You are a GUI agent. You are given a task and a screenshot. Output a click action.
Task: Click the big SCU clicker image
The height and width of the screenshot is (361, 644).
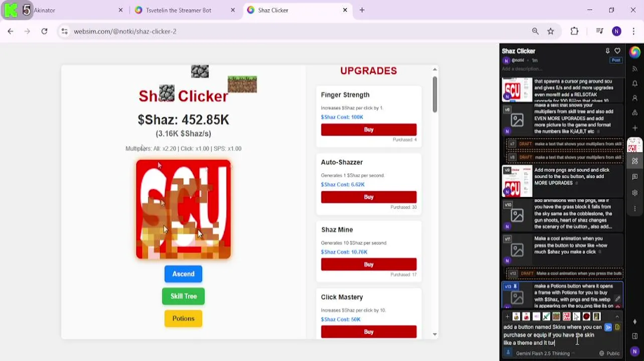point(184,209)
